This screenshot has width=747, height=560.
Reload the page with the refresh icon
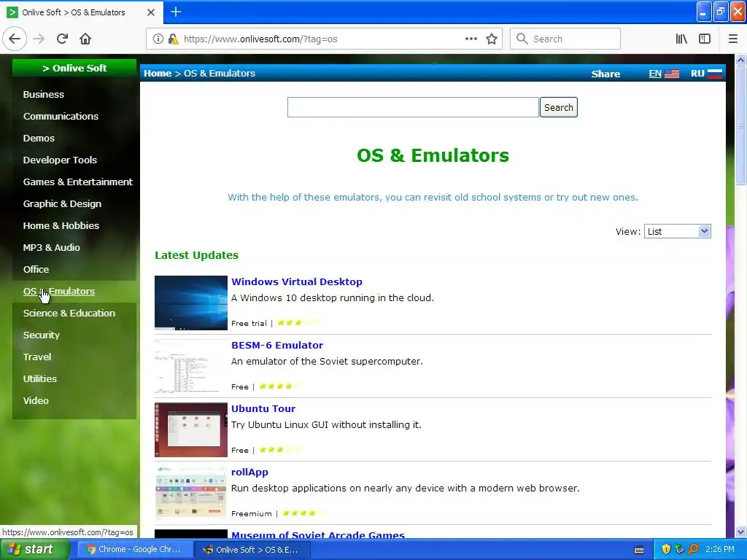(62, 39)
